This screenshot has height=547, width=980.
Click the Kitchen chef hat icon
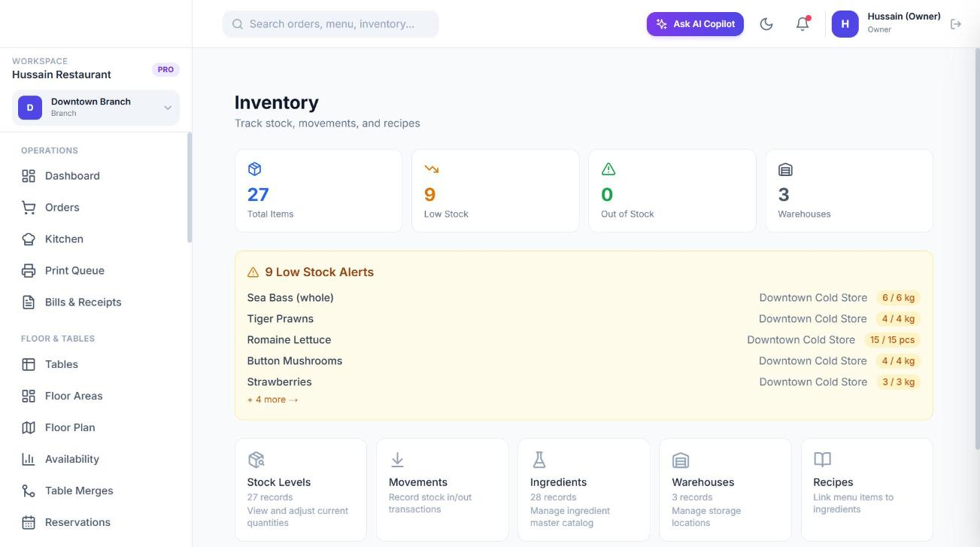(x=29, y=239)
